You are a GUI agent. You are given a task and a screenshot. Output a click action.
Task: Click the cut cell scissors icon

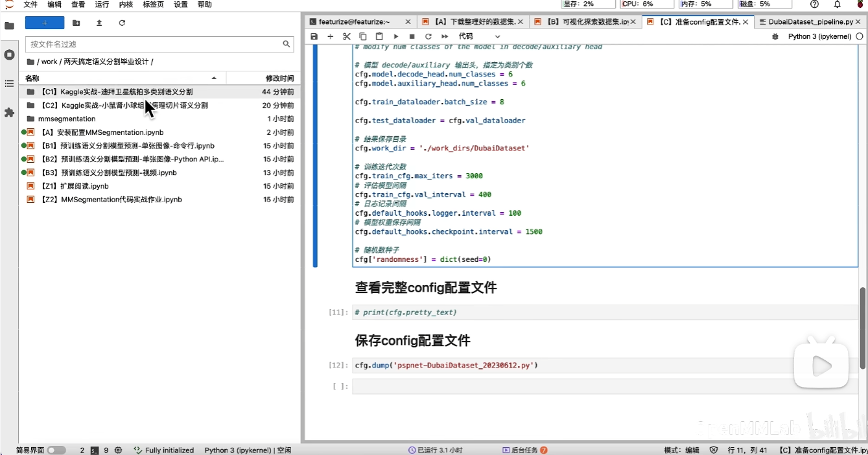point(346,37)
